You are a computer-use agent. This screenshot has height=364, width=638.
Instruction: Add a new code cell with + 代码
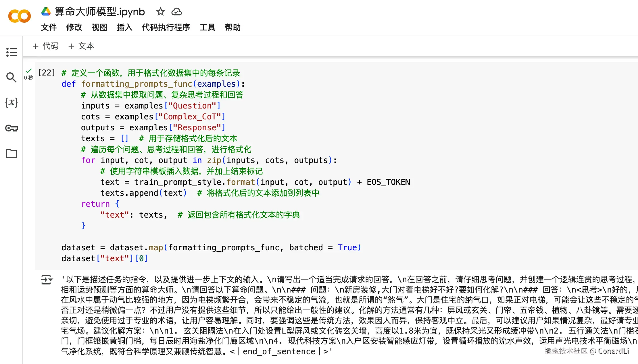point(46,46)
